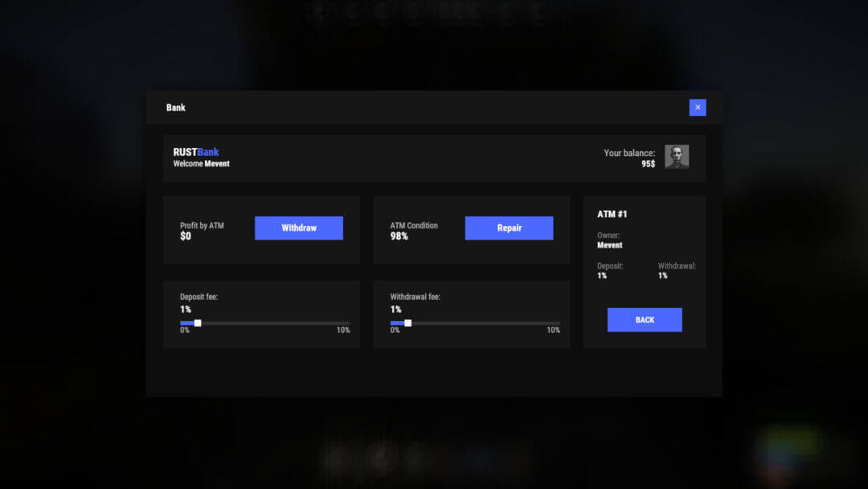Click the blue X to close the Bank window
Image resolution: width=868 pixels, height=489 pixels.
(698, 107)
